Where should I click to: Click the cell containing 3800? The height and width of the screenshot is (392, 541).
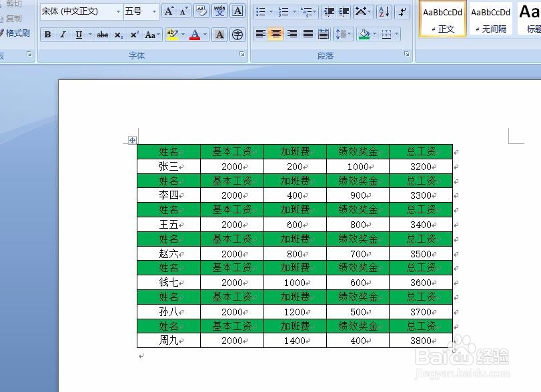[x=421, y=341]
